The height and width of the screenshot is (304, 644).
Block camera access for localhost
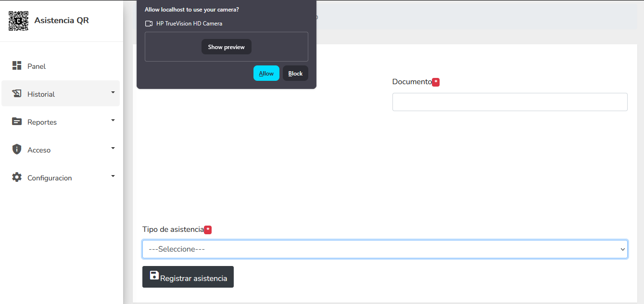tap(295, 73)
